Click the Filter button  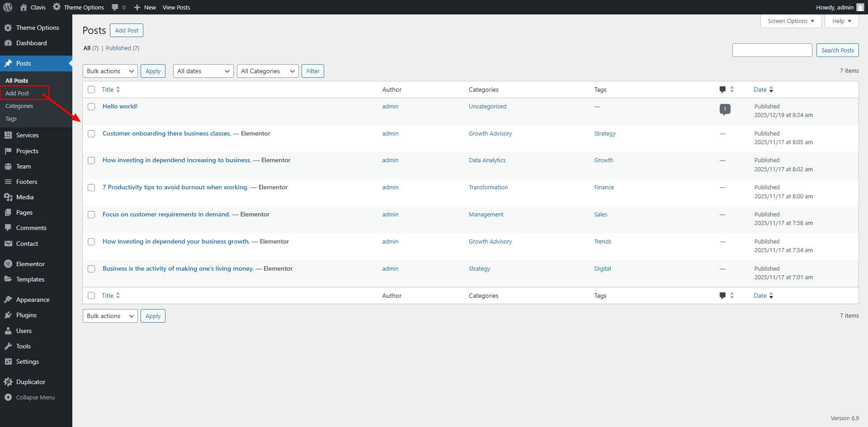[312, 71]
